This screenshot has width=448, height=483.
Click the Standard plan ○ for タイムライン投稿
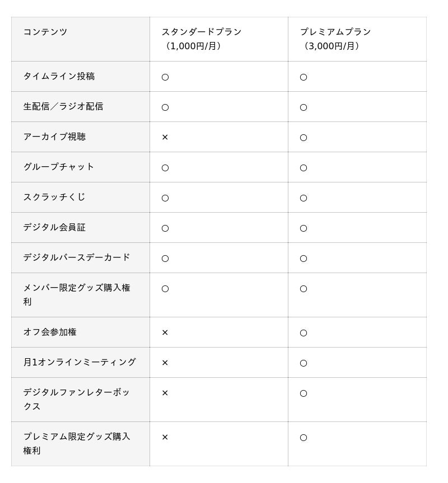(x=165, y=77)
